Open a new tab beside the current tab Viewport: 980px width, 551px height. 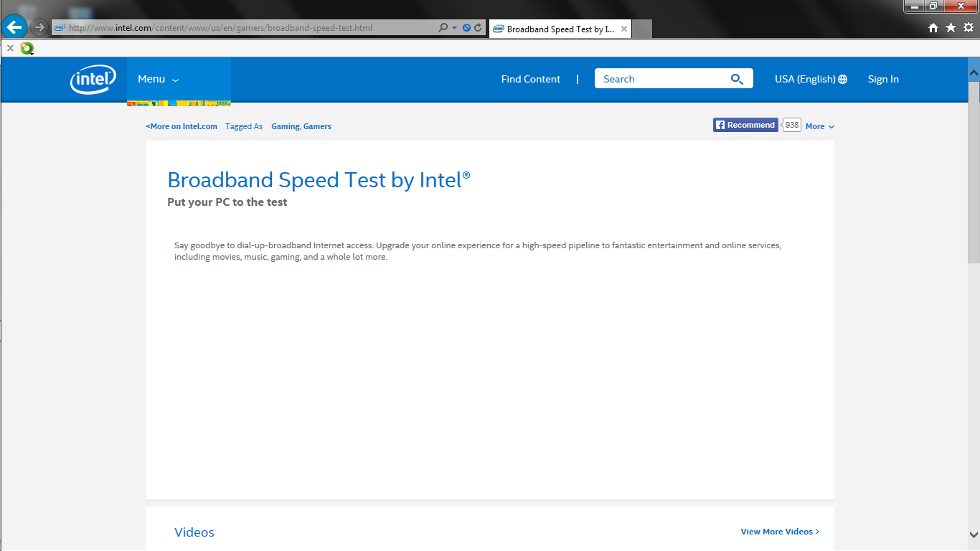tap(642, 29)
